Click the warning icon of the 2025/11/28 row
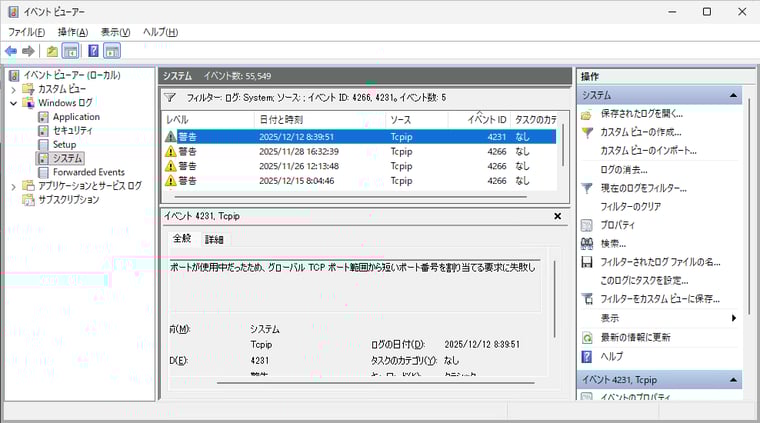The height and width of the screenshot is (423, 760). 171,151
